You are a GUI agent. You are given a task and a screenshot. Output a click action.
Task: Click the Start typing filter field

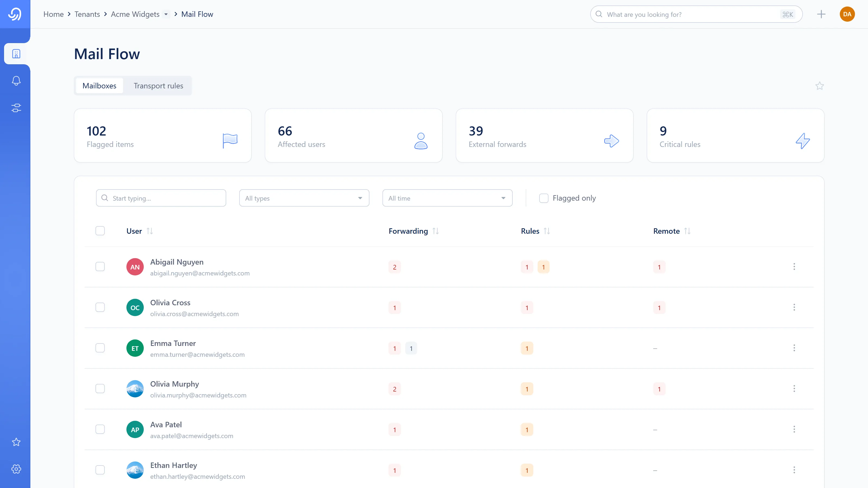[x=161, y=198]
